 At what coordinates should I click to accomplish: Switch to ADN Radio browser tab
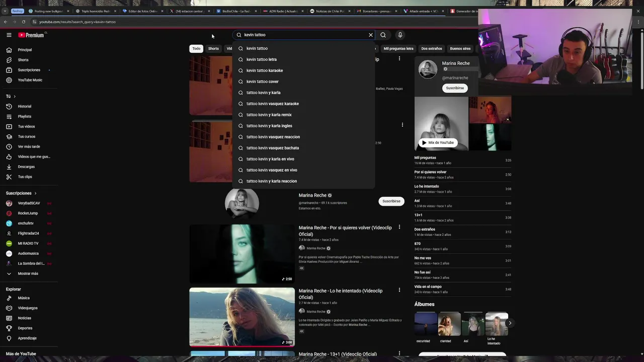[284, 11]
